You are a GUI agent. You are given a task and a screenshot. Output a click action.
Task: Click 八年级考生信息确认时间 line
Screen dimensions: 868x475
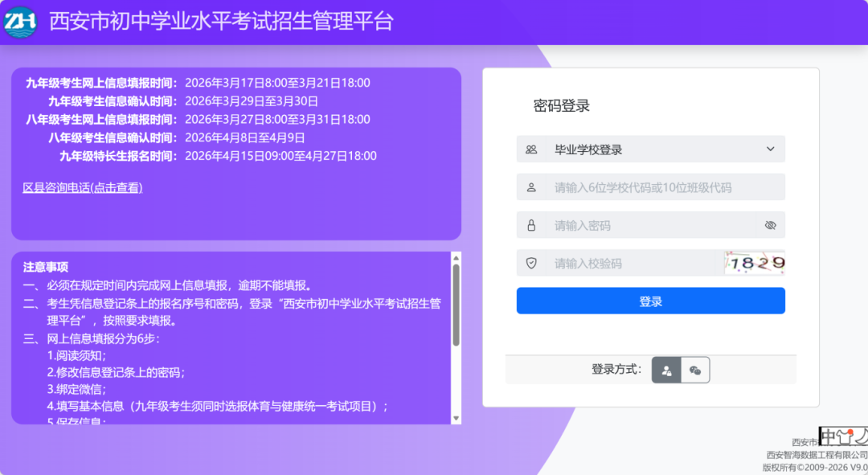176,138
